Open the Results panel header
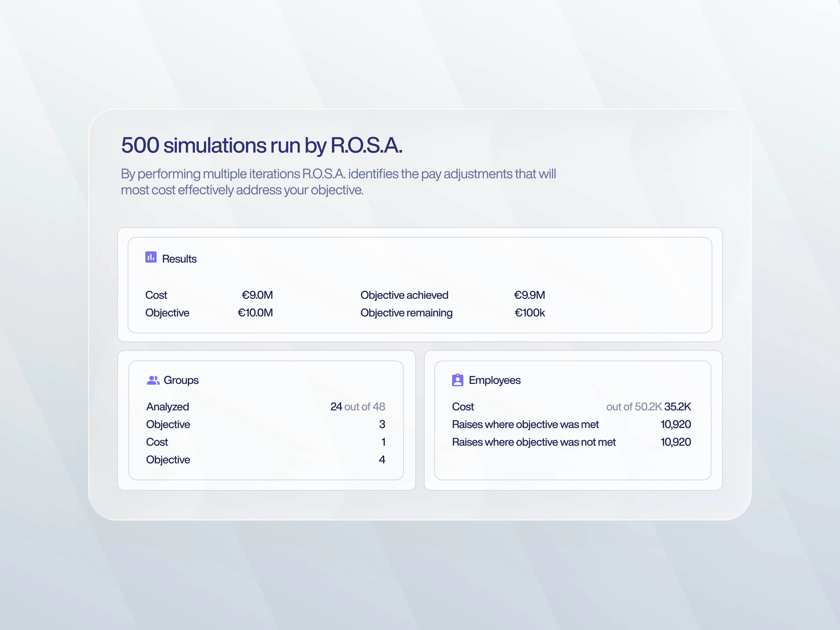Image resolution: width=840 pixels, height=630 pixels. tap(179, 259)
